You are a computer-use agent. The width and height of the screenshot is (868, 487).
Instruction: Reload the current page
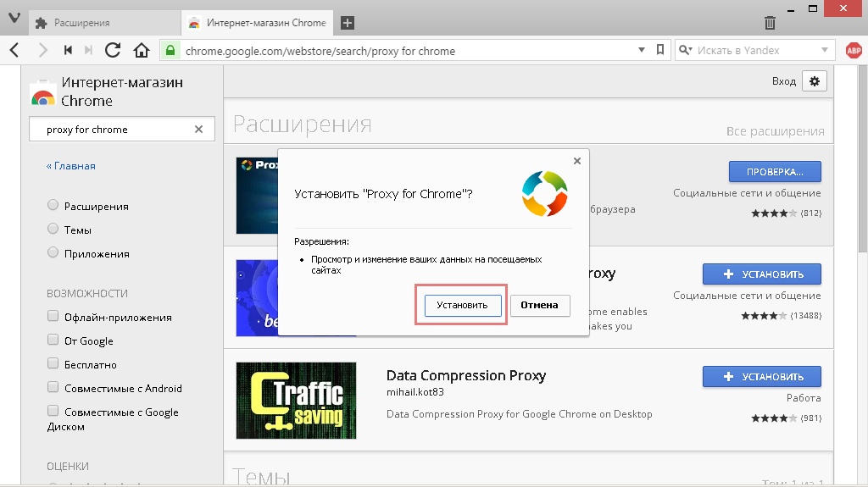coord(113,51)
